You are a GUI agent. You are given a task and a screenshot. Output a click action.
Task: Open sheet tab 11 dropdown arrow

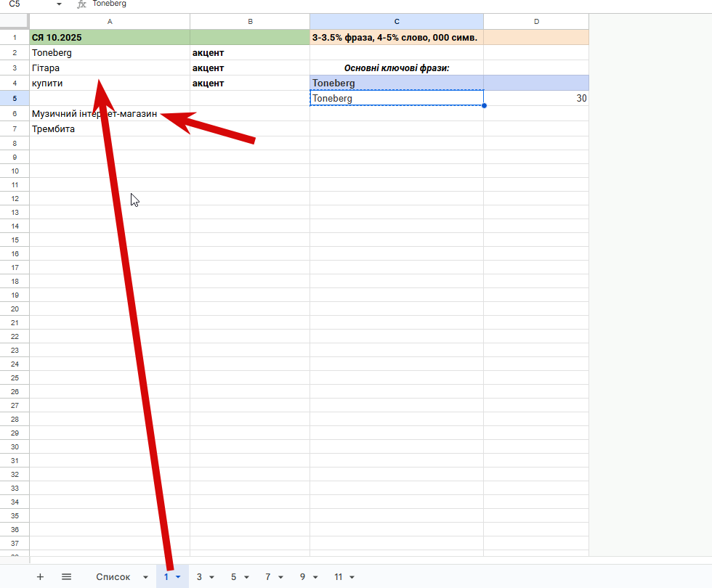pos(352,577)
